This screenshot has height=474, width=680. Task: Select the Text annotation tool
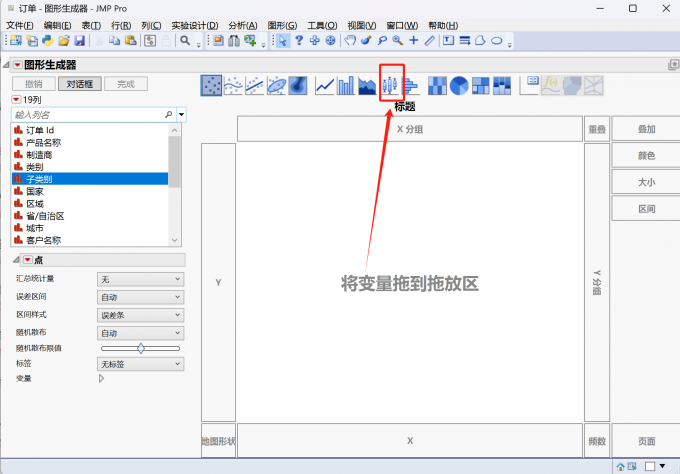click(448, 41)
